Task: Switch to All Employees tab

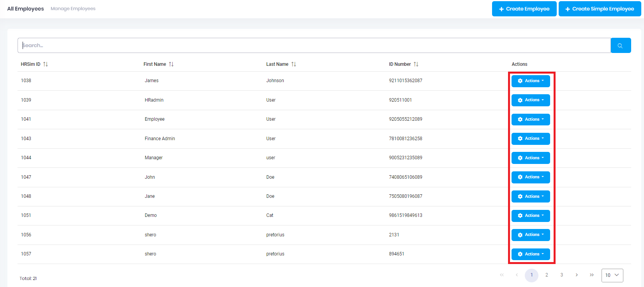Action: pyautogui.click(x=25, y=9)
